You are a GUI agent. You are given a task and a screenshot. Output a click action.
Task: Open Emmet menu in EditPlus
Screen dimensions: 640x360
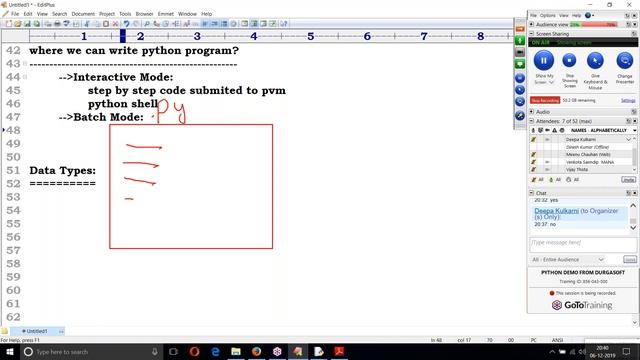[166, 14]
